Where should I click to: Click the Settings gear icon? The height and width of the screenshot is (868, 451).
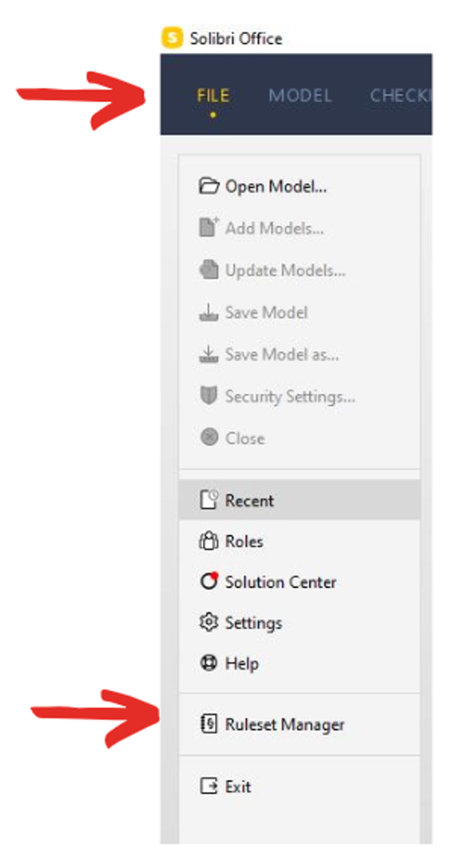click(x=208, y=622)
